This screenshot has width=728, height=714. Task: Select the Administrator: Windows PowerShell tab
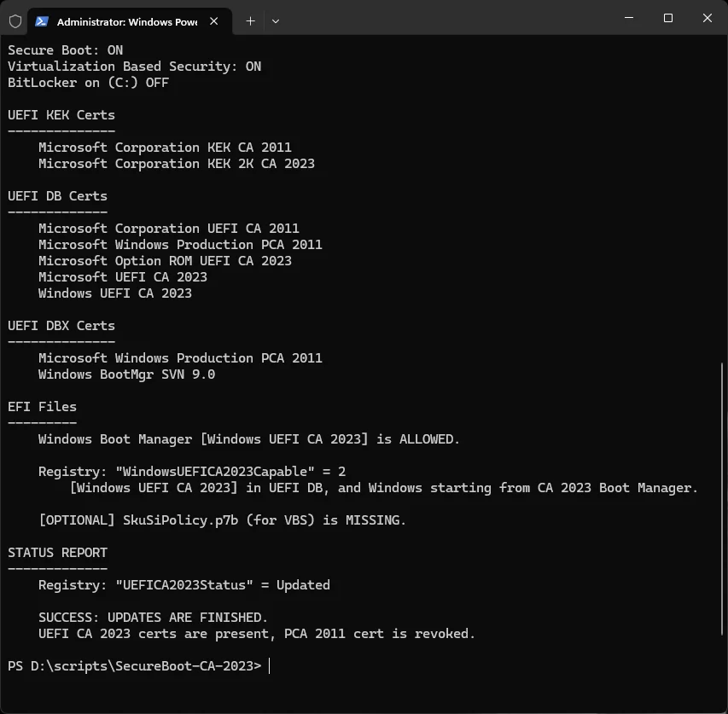pos(130,21)
